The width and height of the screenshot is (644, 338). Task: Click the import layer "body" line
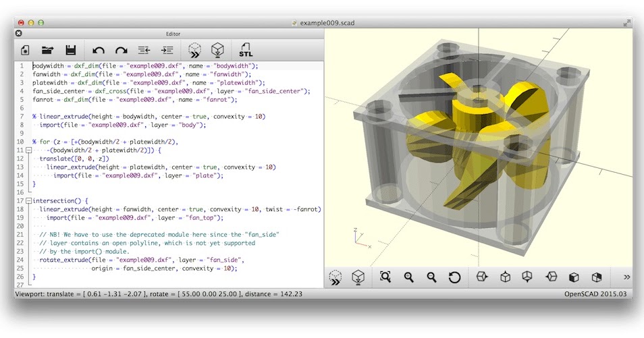click(x=123, y=125)
